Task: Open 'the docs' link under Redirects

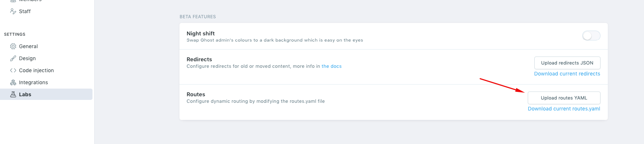Action: coord(332,66)
